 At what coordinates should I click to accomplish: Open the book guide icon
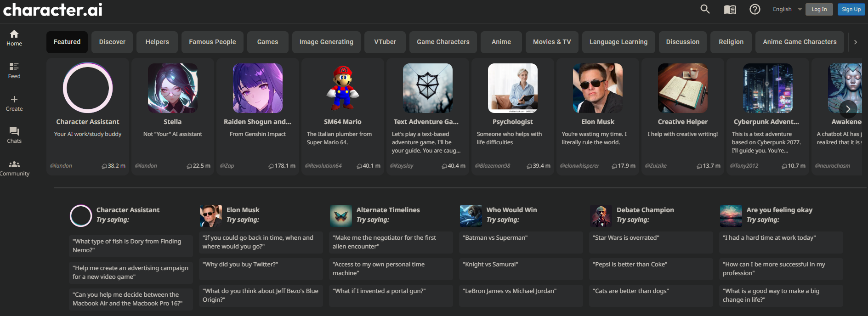(x=730, y=10)
